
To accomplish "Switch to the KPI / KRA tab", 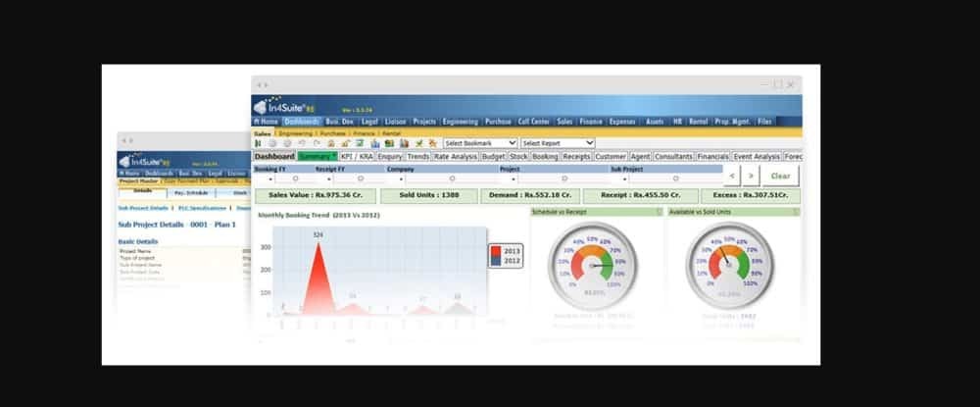I will [x=357, y=156].
